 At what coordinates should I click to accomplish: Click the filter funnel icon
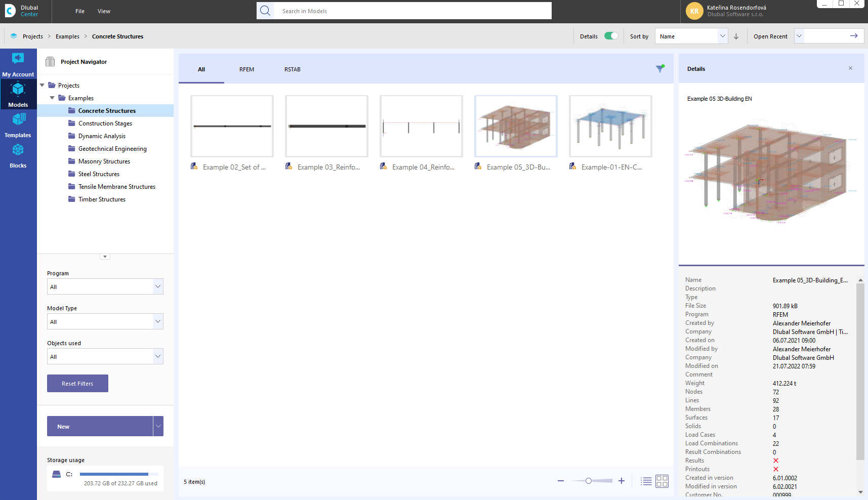click(660, 68)
